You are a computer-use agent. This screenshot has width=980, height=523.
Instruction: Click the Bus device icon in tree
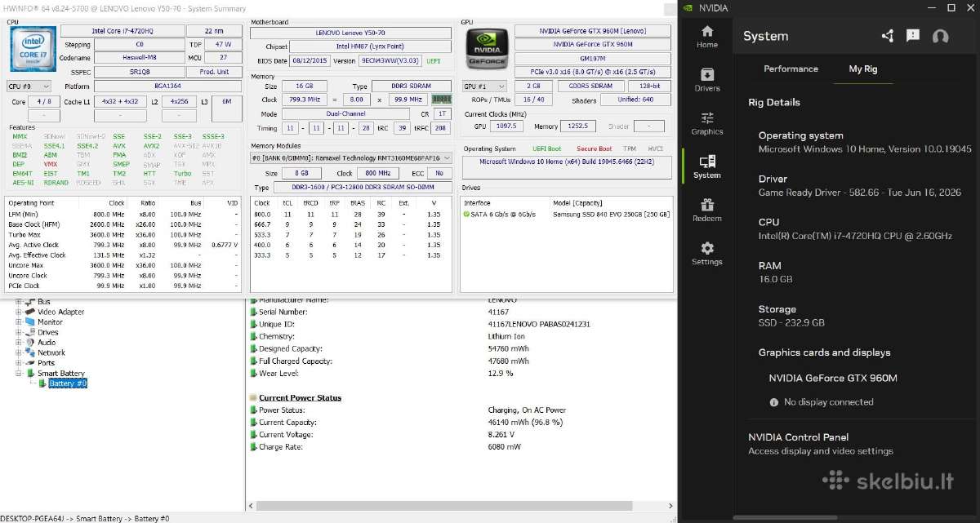tap(30, 302)
